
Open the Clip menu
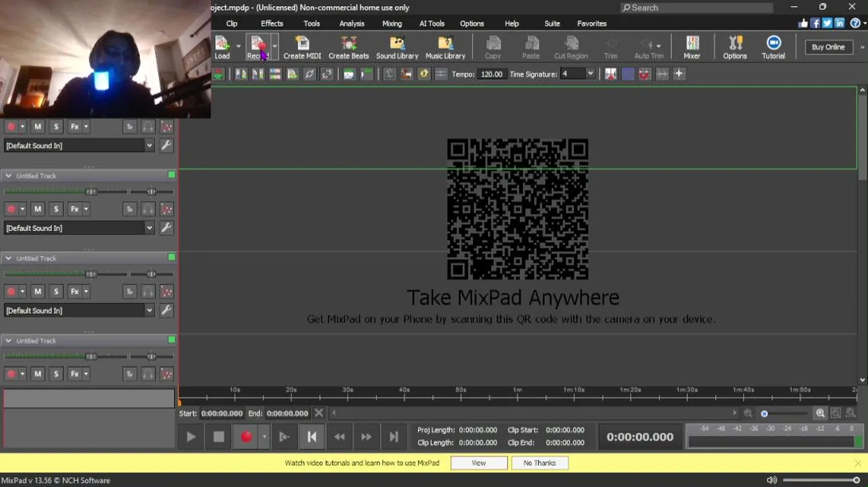(x=232, y=23)
